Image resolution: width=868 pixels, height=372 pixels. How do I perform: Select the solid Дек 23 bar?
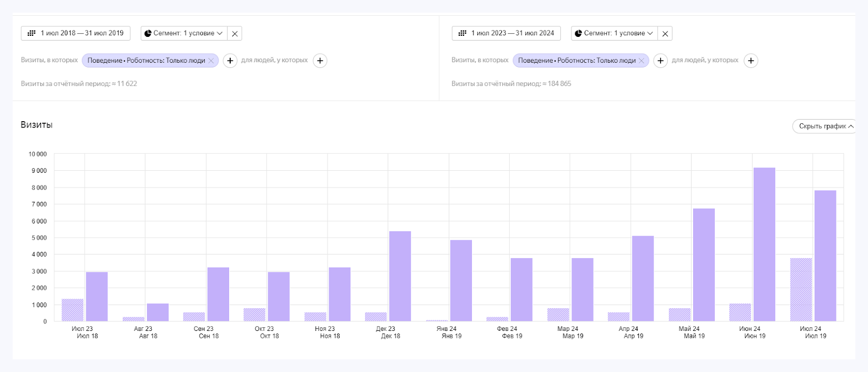pos(400,277)
